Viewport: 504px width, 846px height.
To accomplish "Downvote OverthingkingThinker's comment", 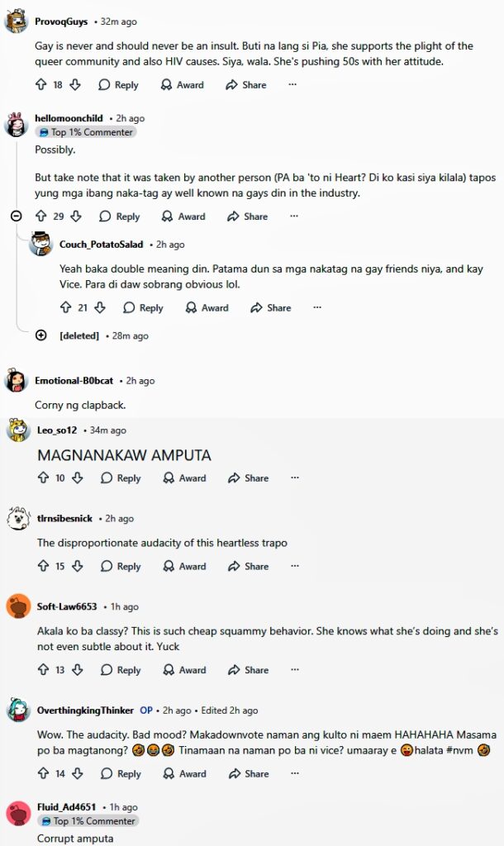I will coord(77,774).
